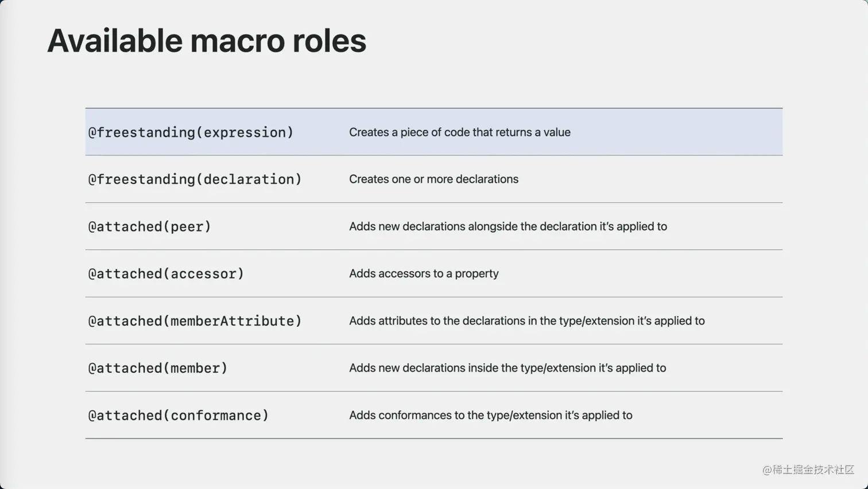Click the 'Available macro roles' slide title

tap(206, 41)
